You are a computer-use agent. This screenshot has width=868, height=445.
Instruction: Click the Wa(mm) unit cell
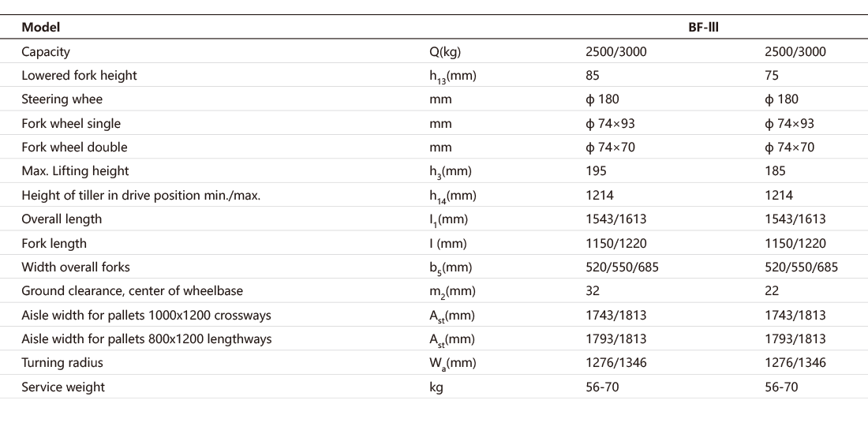[447, 363]
